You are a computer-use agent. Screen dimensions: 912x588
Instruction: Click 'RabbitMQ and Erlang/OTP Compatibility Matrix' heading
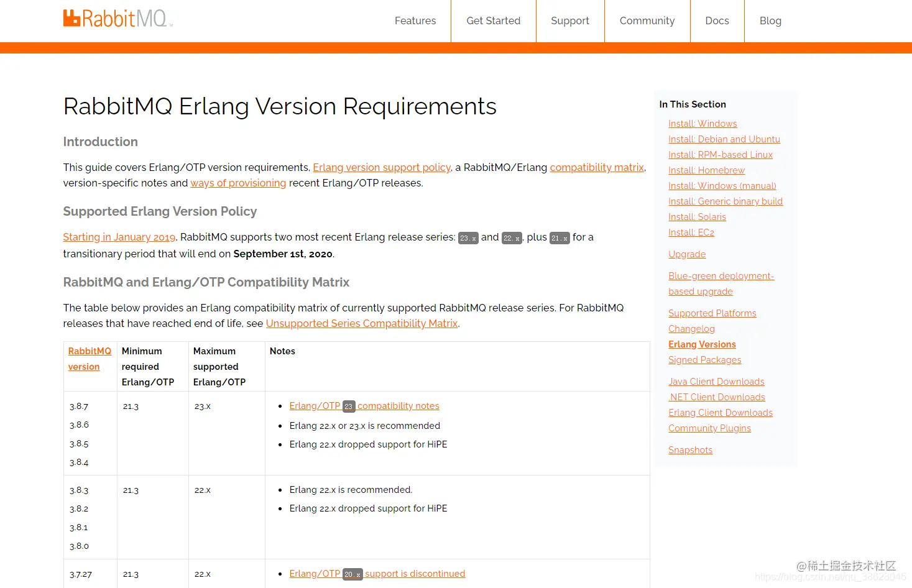206,282
